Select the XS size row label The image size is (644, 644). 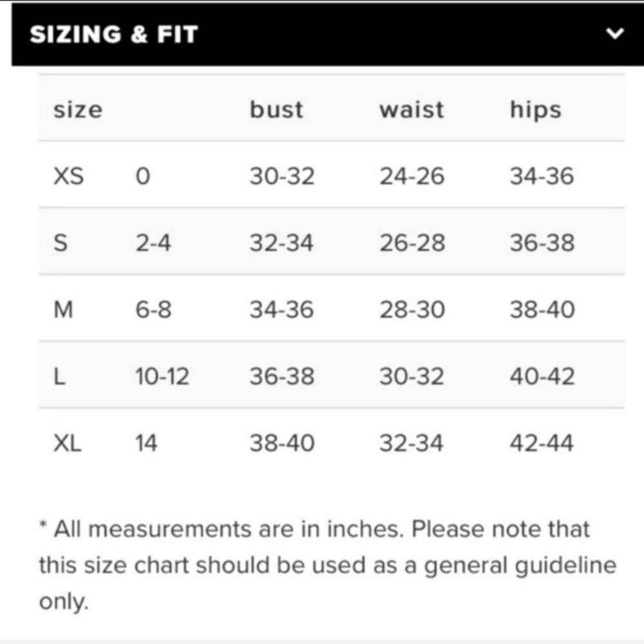click(68, 176)
